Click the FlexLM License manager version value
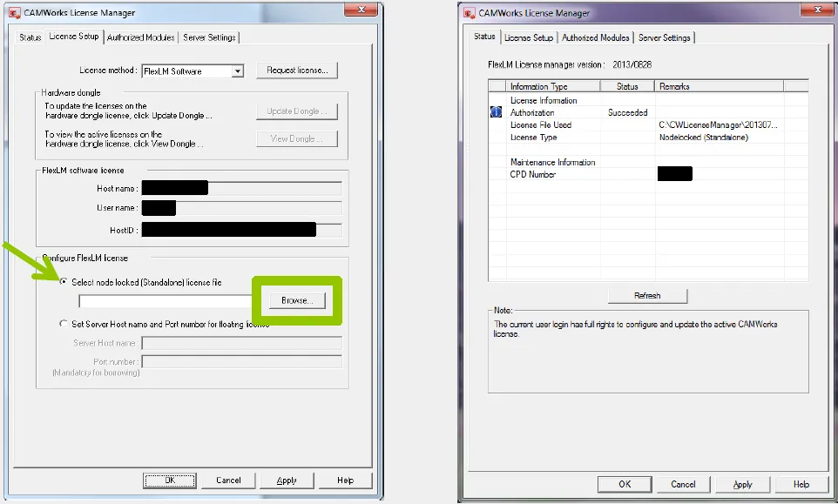Screen dimensions: 838x504 [632, 64]
